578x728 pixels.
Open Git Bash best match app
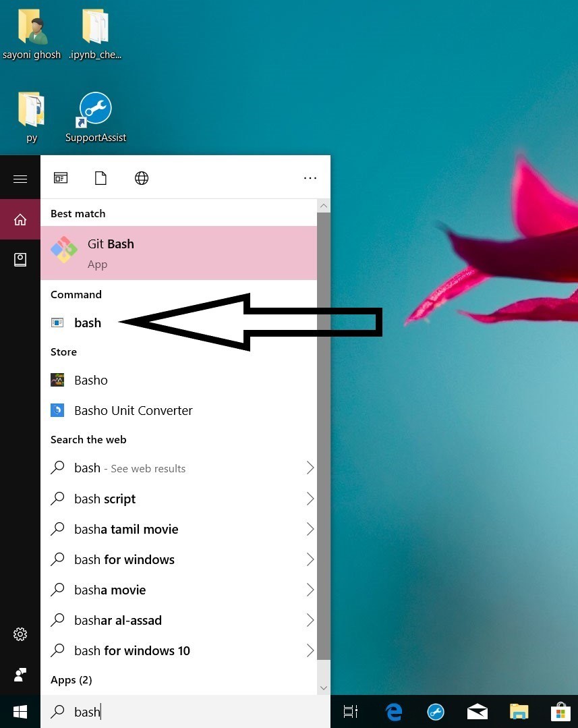pos(179,253)
